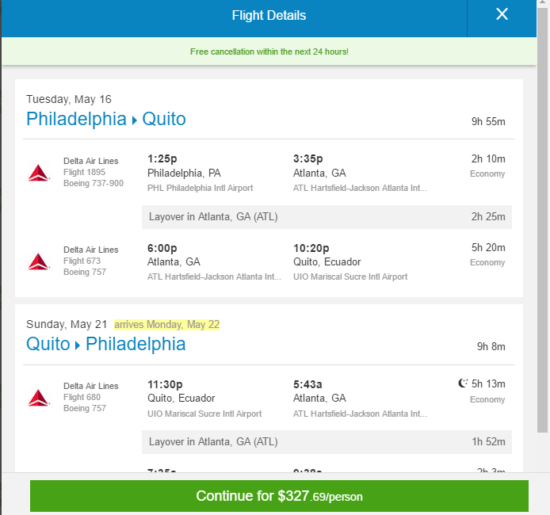
Task: Click the Delta logo for Flight 680
Action: [39, 398]
